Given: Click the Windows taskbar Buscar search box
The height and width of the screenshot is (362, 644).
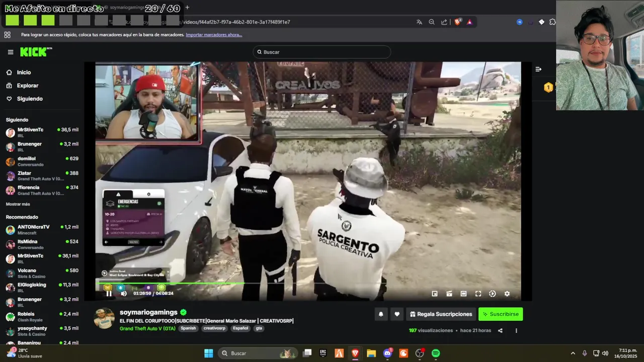Looking at the screenshot, I should pyautogui.click(x=258, y=353).
